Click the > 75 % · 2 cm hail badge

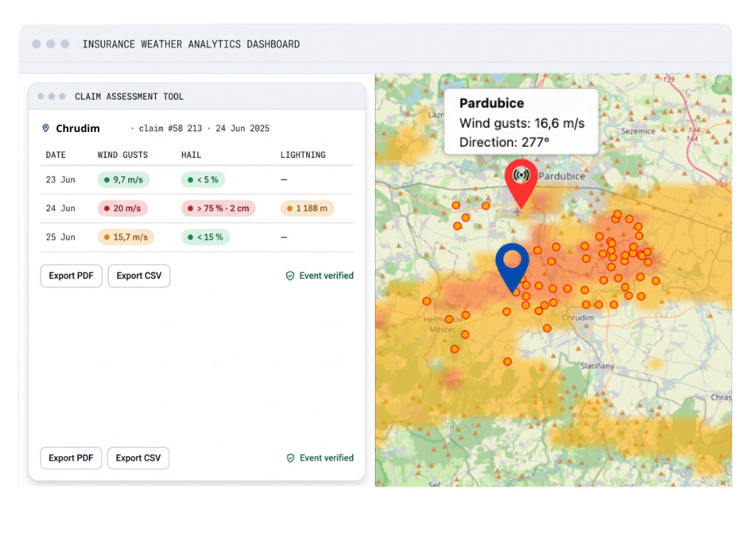pos(219,208)
